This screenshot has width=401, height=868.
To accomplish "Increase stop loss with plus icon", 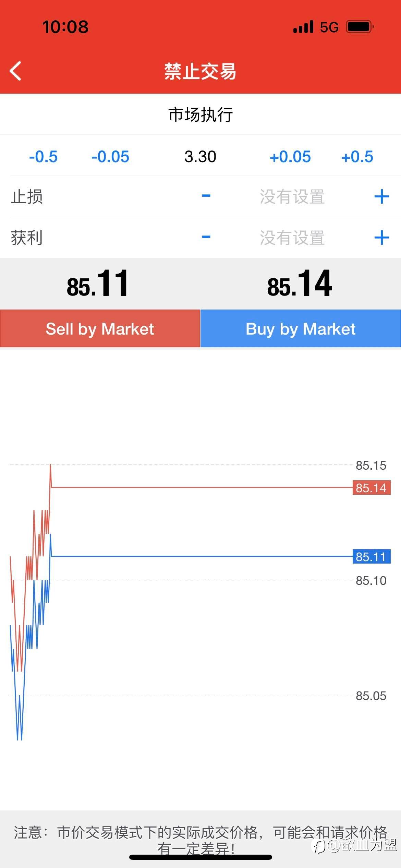I will (x=381, y=197).
